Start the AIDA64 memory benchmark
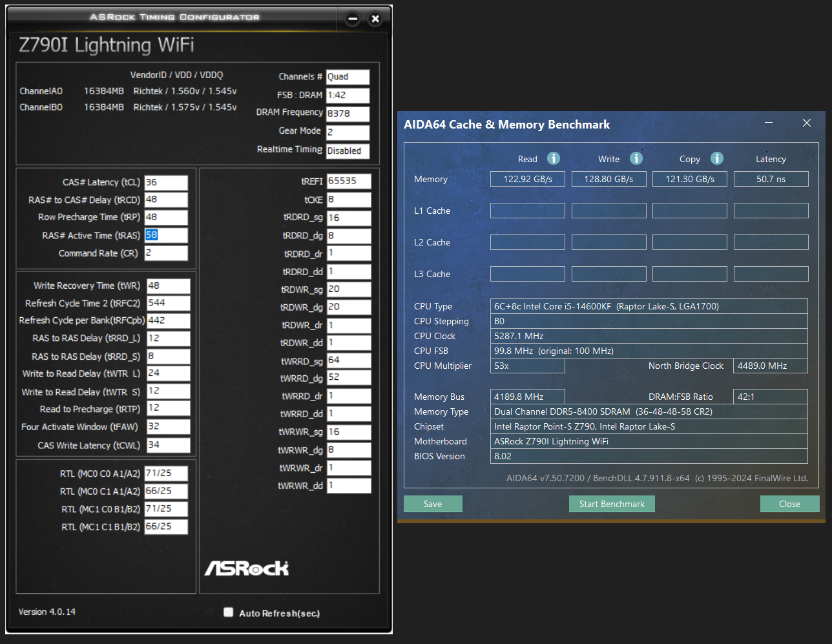Viewport: 832px width, 644px height. point(612,504)
